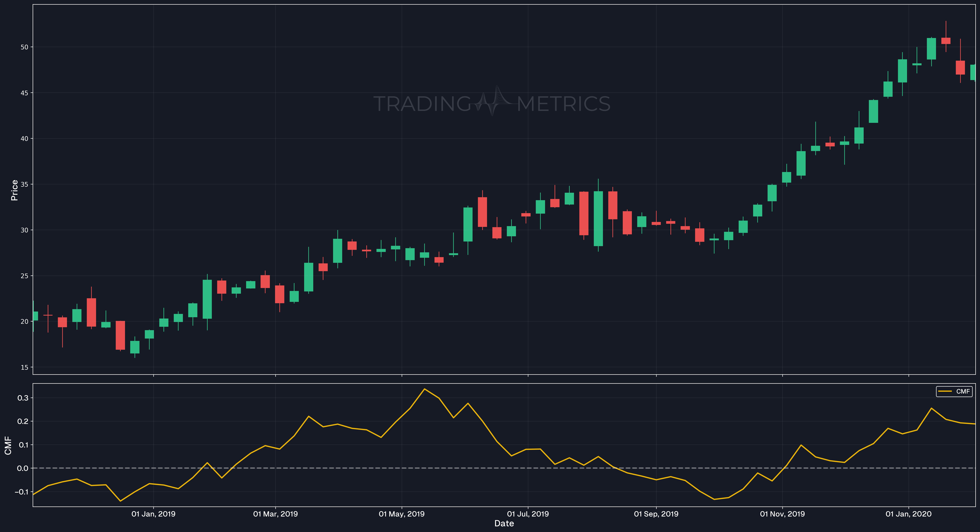This screenshot has height=532, width=980.
Task: Click the '01 Sep, 2019' date label
Action: pos(656,514)
